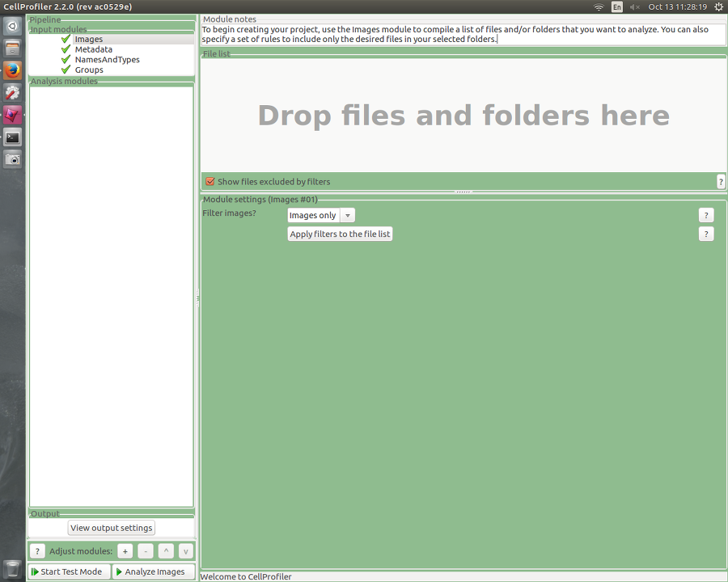Screen dimensions: 728x582
Task: Open help for the file list panel
Action: point(721,181)
